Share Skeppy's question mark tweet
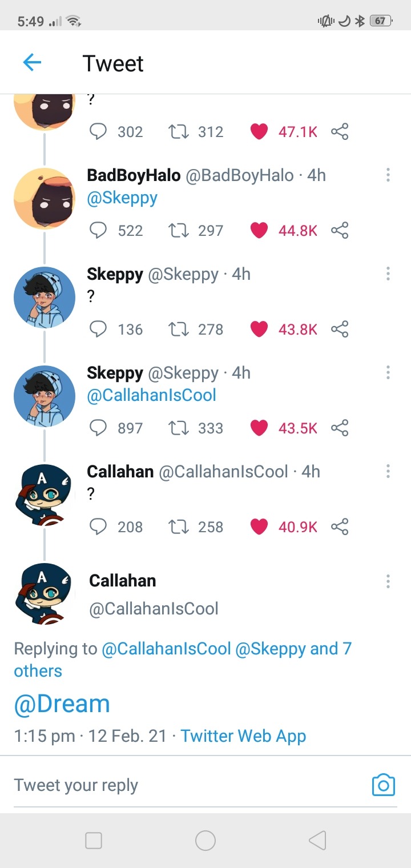This screenshot has width=411, height=868. pos(340,329)
